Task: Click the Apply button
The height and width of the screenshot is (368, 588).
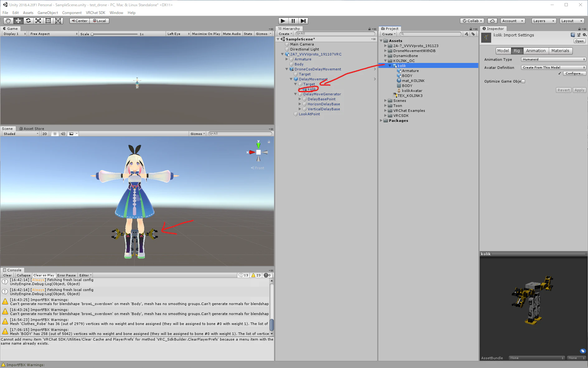Action: (579, 90)
